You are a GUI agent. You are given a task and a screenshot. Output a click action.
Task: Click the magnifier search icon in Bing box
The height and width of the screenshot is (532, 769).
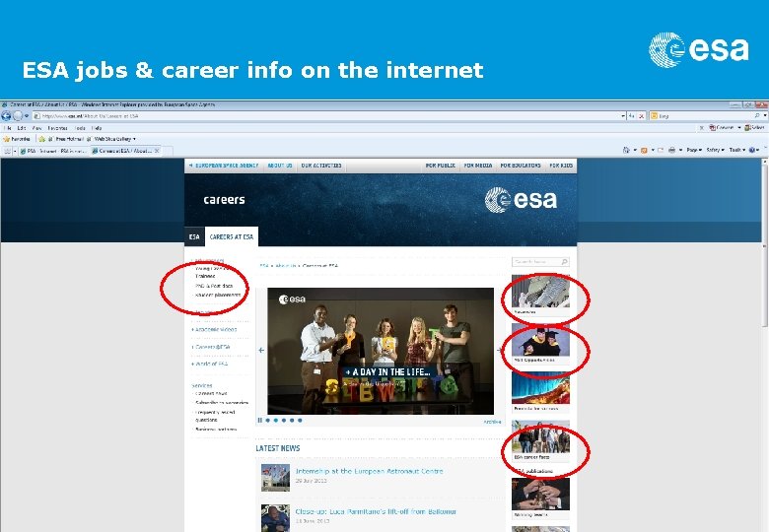click(x=757, y=116)
